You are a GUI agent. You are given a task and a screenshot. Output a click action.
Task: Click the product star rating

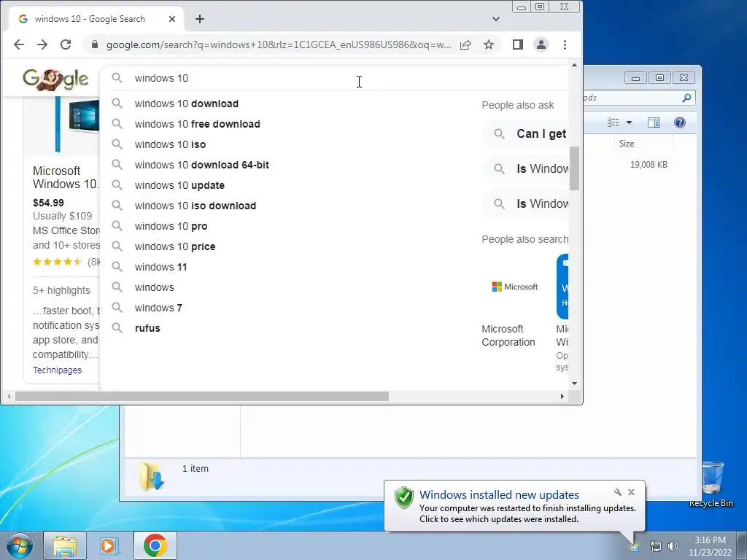coord(57,262)
